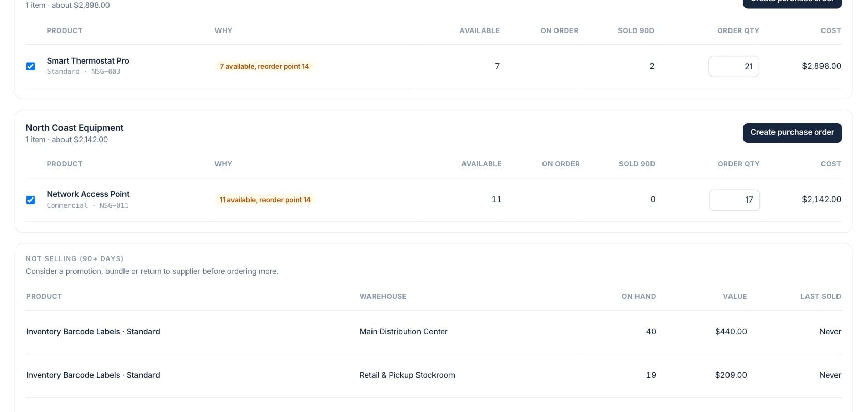Viewport: 868px width, 412px height.
Task: Click the sold 90d value 0 for Network Access Point
Action: pyautogui.click(x=653, y=199)
